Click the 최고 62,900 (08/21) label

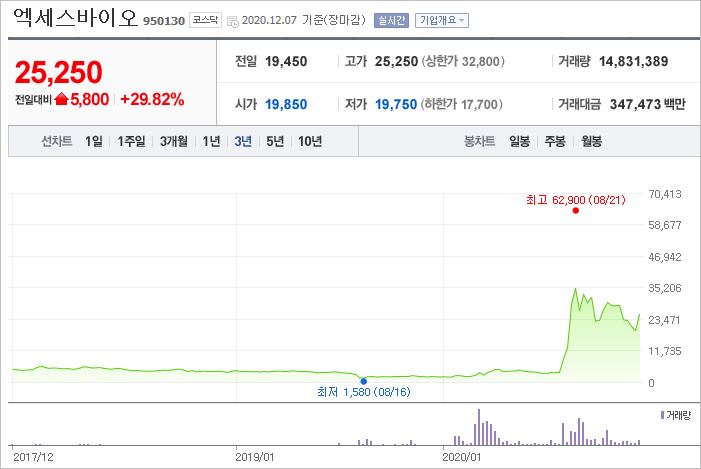[576, 200]
